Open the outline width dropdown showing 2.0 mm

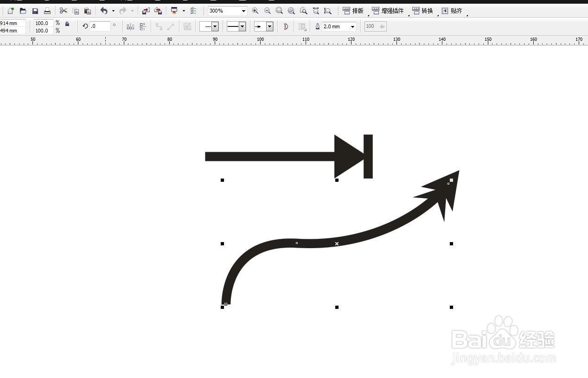353,26
